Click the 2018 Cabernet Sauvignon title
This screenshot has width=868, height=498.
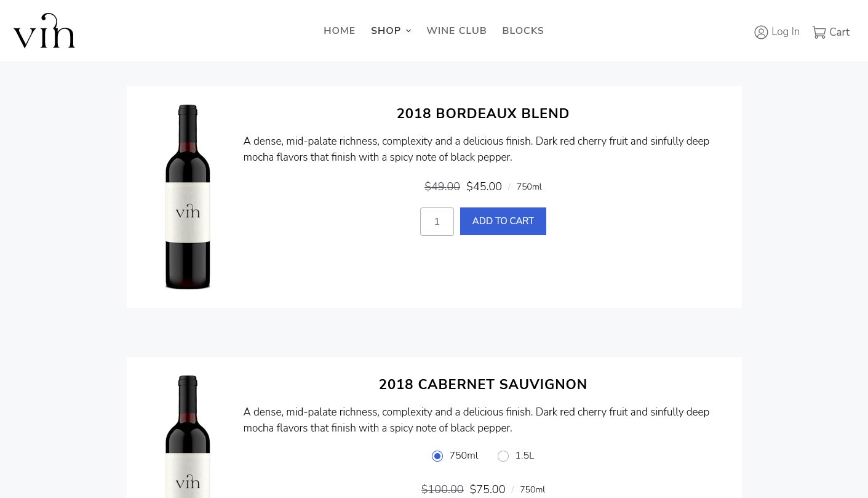[483, 385]
